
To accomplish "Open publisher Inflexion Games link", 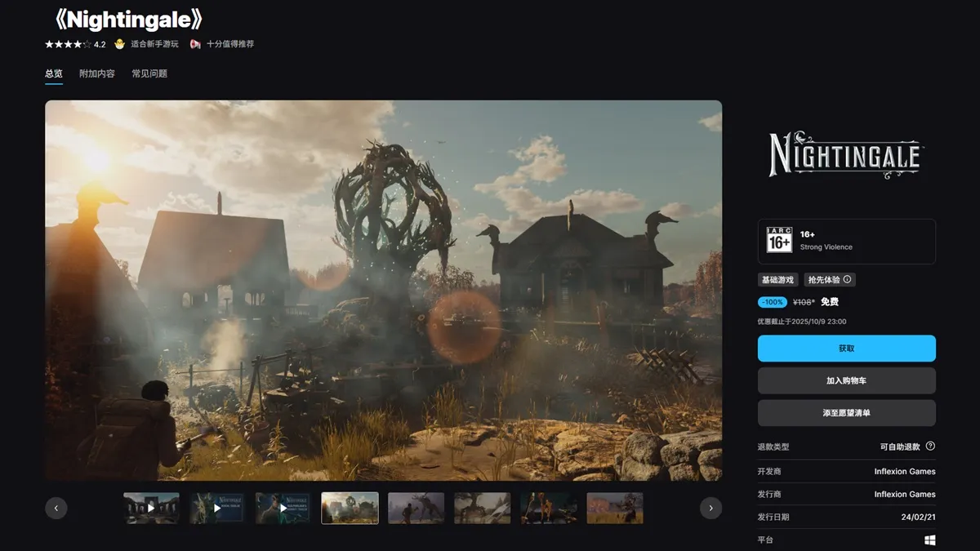I will coord(905,495).
